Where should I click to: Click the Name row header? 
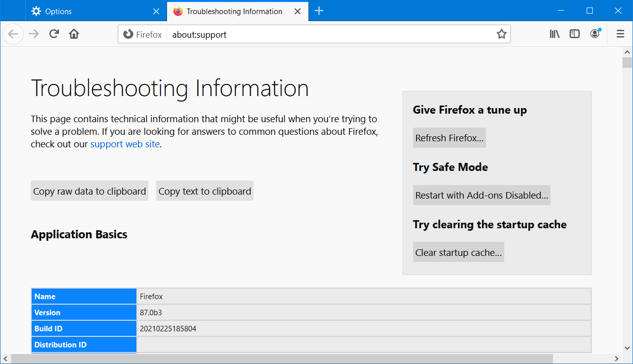point(84,296)
